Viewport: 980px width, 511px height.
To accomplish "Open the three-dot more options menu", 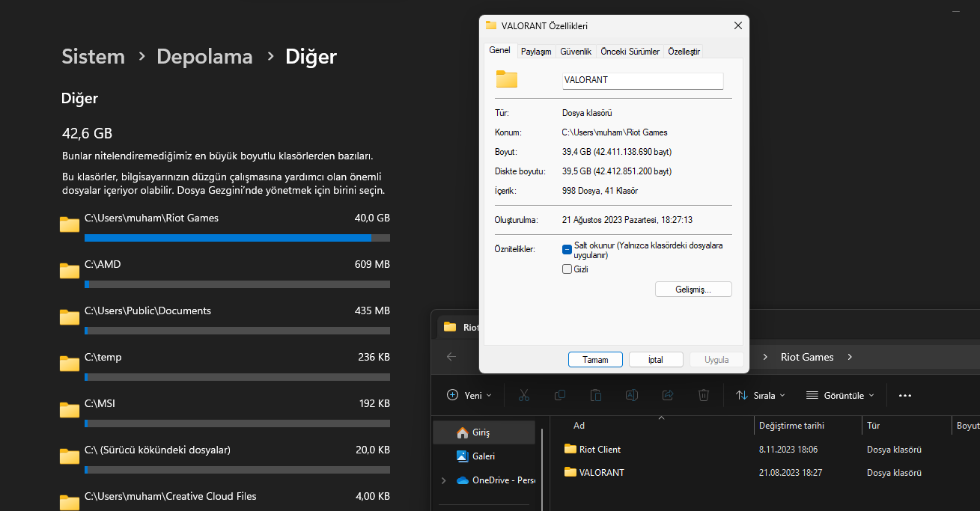I will [905, 395].
